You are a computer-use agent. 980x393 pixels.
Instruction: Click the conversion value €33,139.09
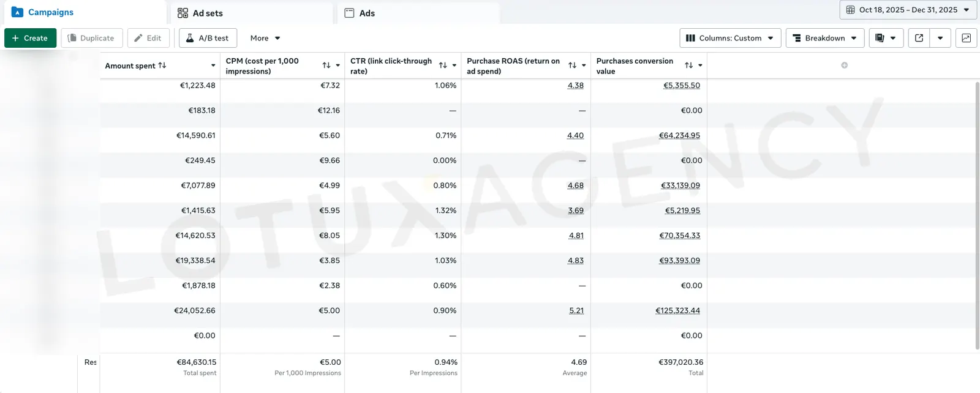pos(680,185)
